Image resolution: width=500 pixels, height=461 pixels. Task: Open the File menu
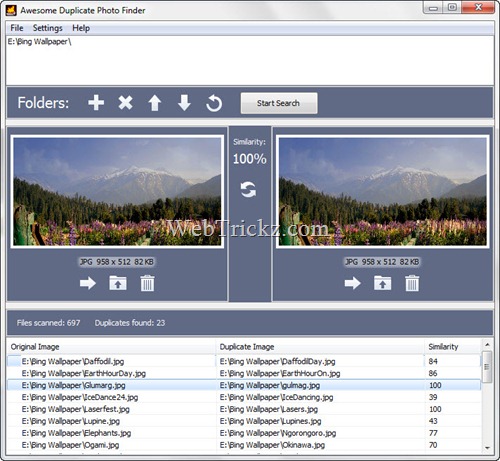(17, 28)
